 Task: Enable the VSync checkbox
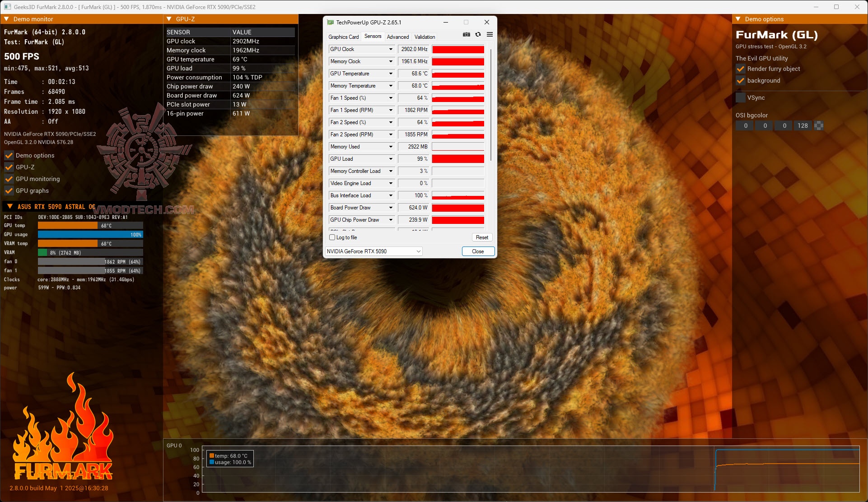pos(741,98)
